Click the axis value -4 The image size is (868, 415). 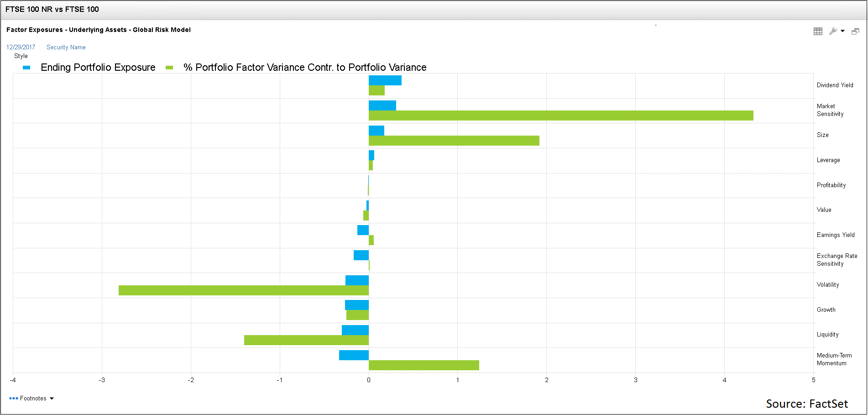click(x=13, y=380)
